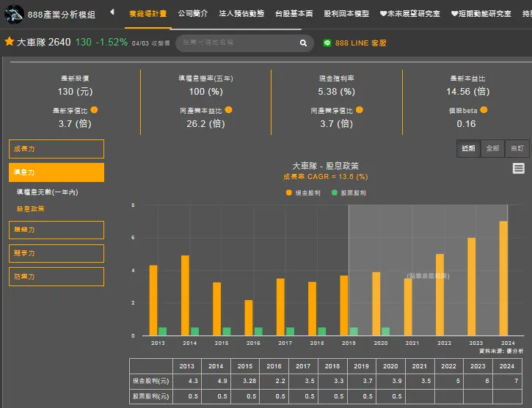
Task: Click the 2013 stock dividend green bar
Action: (x=162, y=331)
